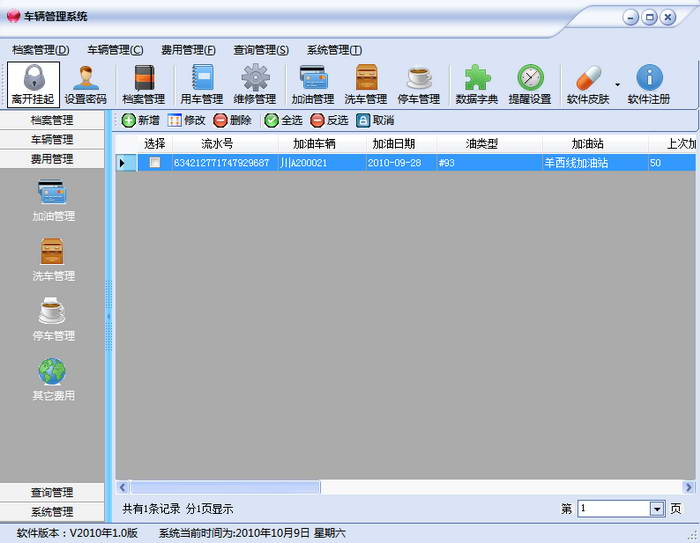The height and width of the screenshot is (543, 700).
Task: Click the 加油日期 column header
Action: click(401, 144)
